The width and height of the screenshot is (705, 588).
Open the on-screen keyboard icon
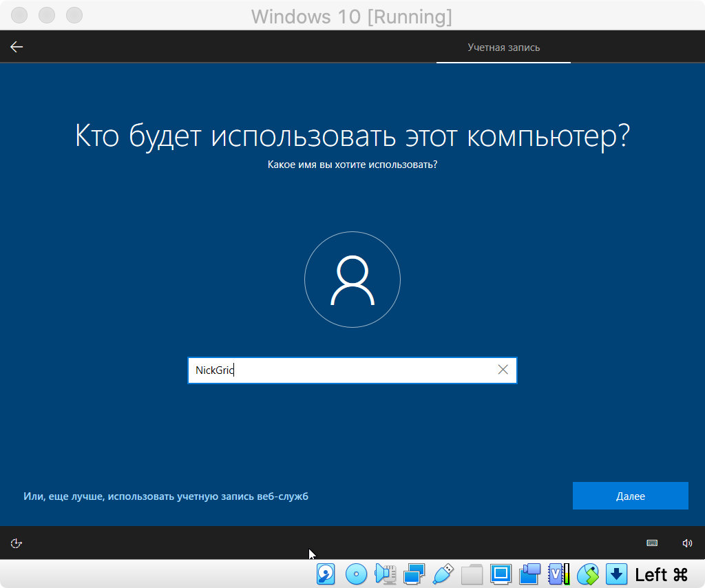coord(652,543)
